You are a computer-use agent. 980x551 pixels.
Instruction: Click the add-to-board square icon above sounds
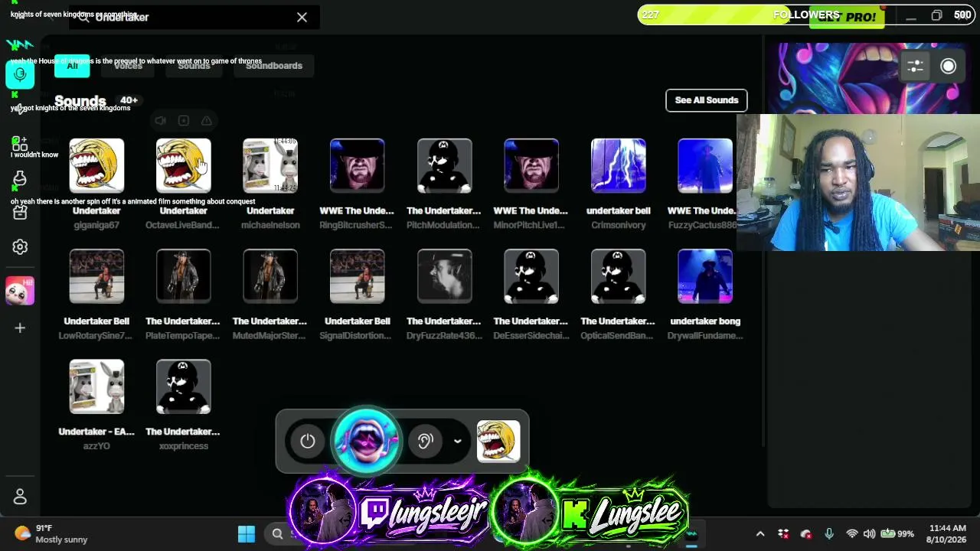tap(184, 121)
